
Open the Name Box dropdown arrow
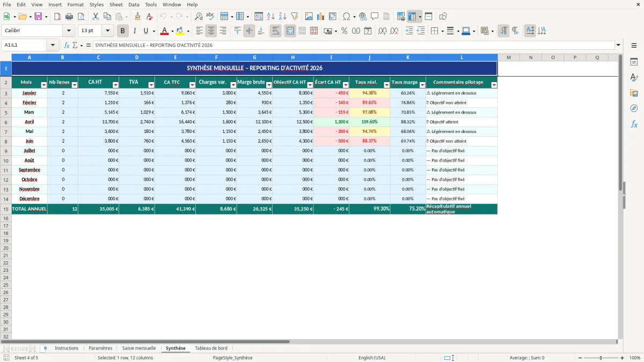point(52,45)
